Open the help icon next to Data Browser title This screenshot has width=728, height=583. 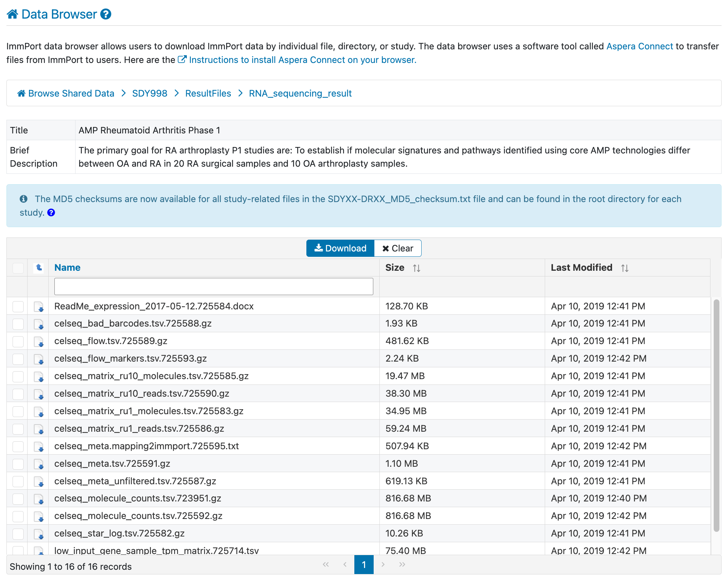105,14
